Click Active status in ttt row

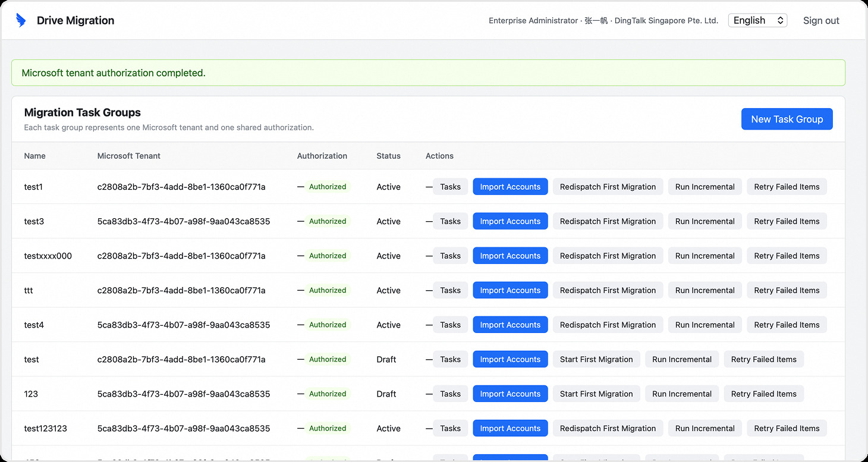tap(388, 290)
